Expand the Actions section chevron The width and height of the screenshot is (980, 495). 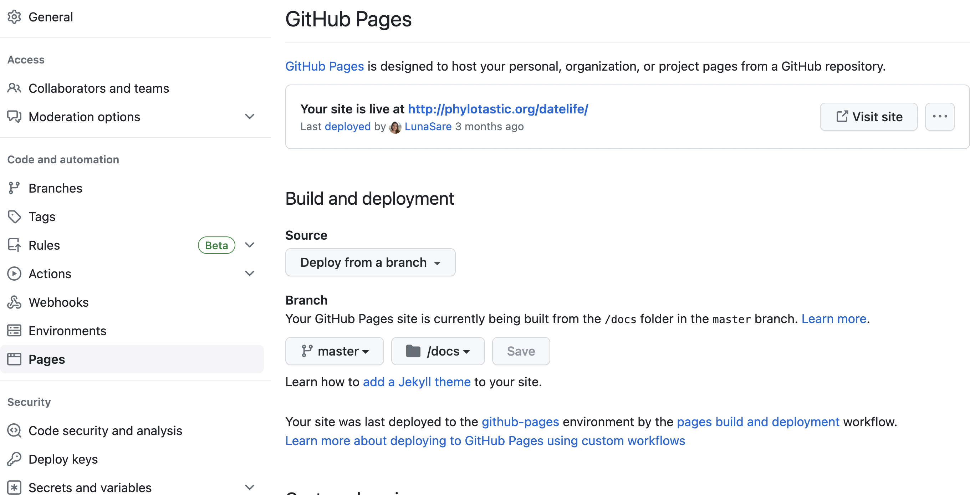click(x=250, y=274)
